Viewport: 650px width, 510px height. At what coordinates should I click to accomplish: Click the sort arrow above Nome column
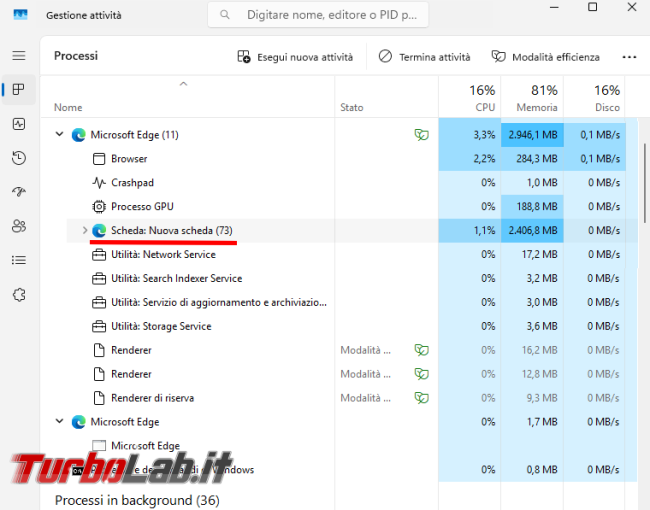coord(183,84)
